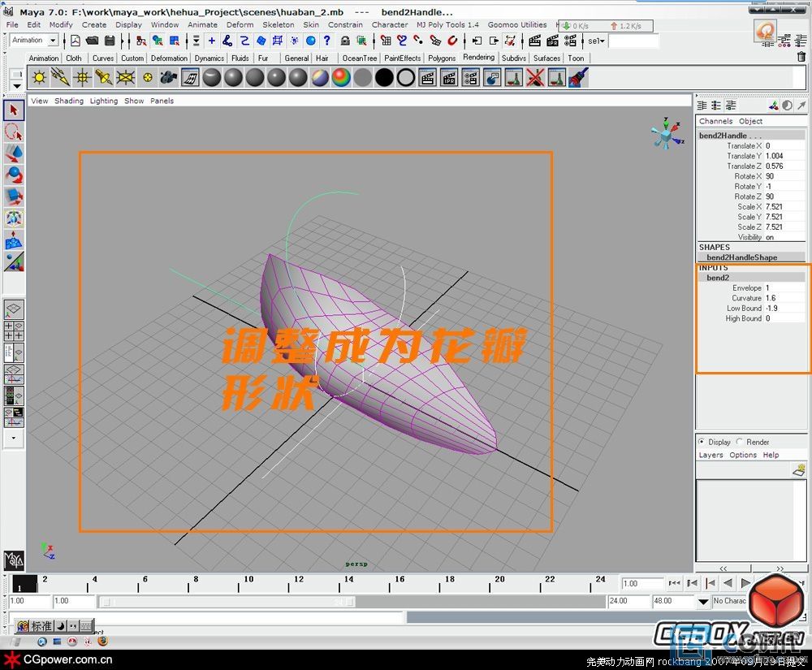Open the Channels menu in the channel box
The height and width of the screenshot is (670, 812).
pos(715,121)
